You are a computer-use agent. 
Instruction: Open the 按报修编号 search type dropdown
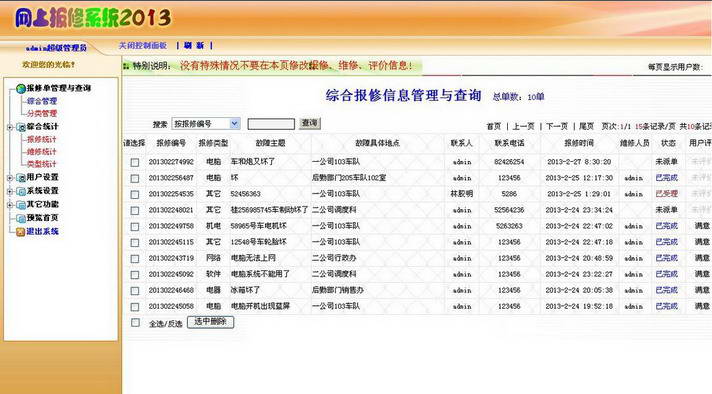(x=206, y=123)
